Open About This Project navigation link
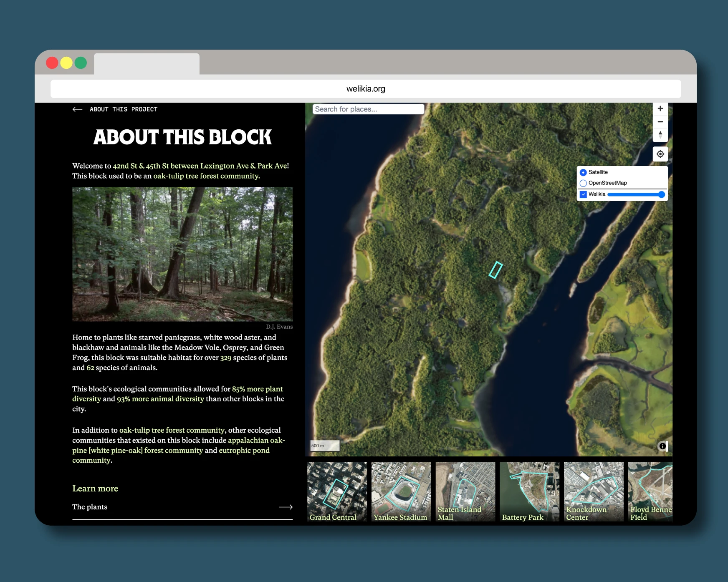Image resolution: width=728 pixels, height=582 pixels. click(x=123, y=109)
